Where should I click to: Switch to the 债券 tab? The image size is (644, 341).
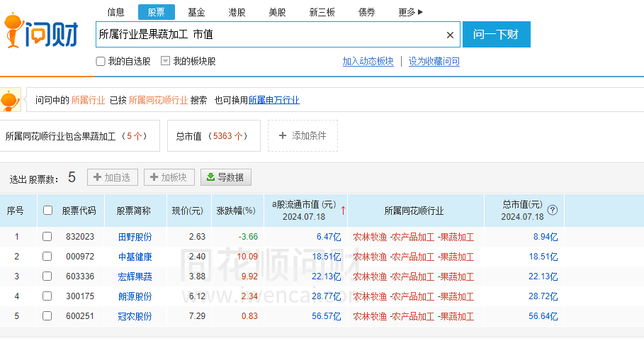coord(366,12)
